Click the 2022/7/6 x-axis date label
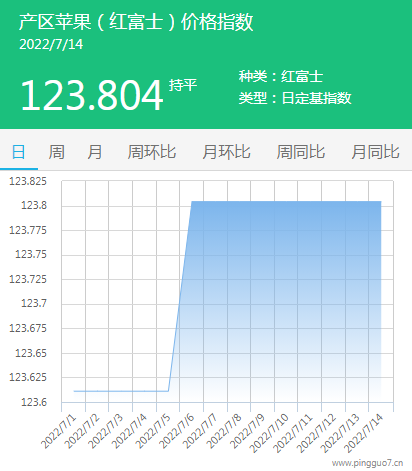The height and width of the screenshot is (471, 412). point(176,431)
